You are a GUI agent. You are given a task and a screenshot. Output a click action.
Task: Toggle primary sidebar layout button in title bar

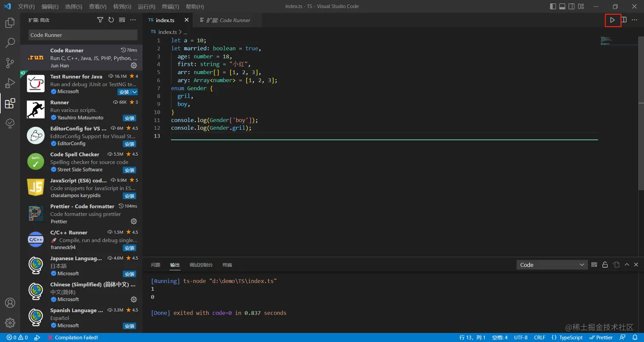pyautogui.click(x=553, y=6)
